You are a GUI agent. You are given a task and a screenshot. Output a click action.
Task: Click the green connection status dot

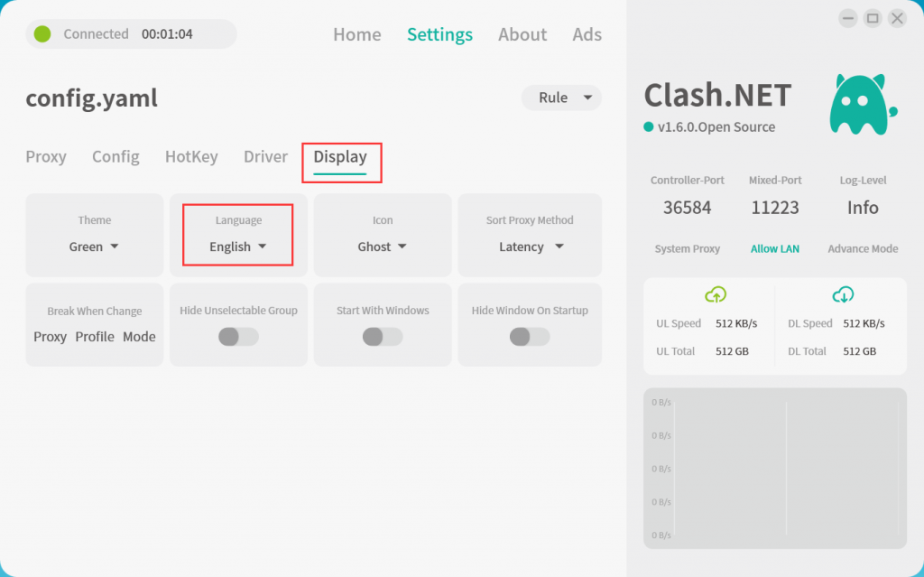(42, 34)
